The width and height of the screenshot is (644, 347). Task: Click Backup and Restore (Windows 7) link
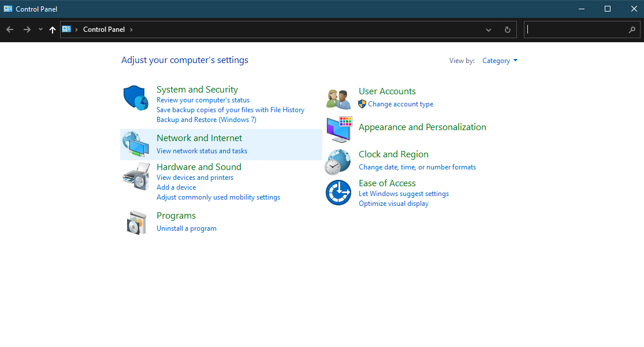pyautogui.click(x=206, y=120)
